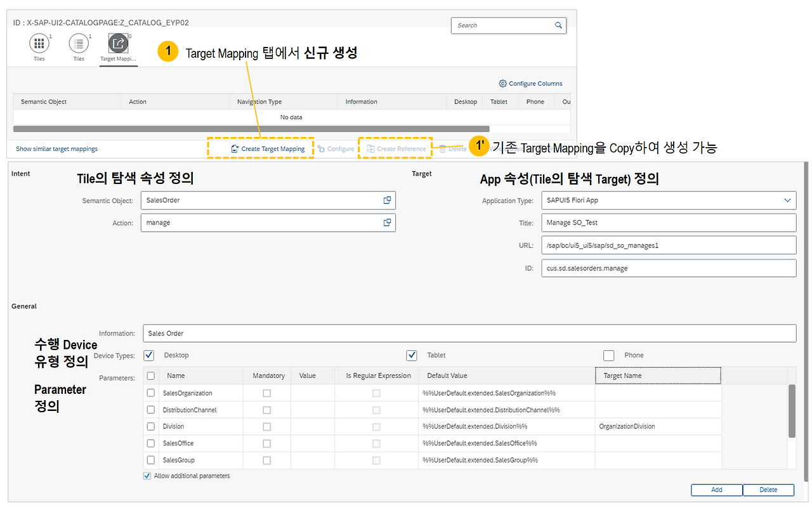Image resolution: width=812 pixels, height=508 pixels.
Task: Select the Division parameter row checkbox
Action: (x=151, y=427)
